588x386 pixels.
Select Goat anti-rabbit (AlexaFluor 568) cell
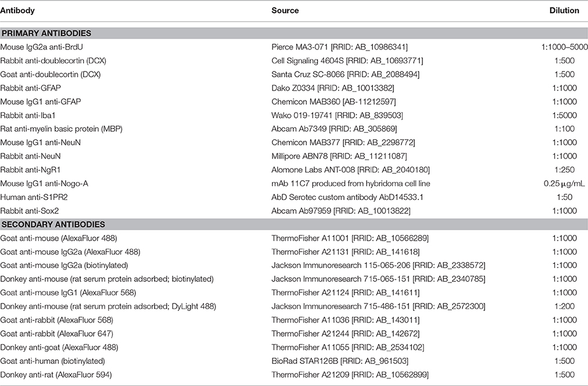point(56,320)
